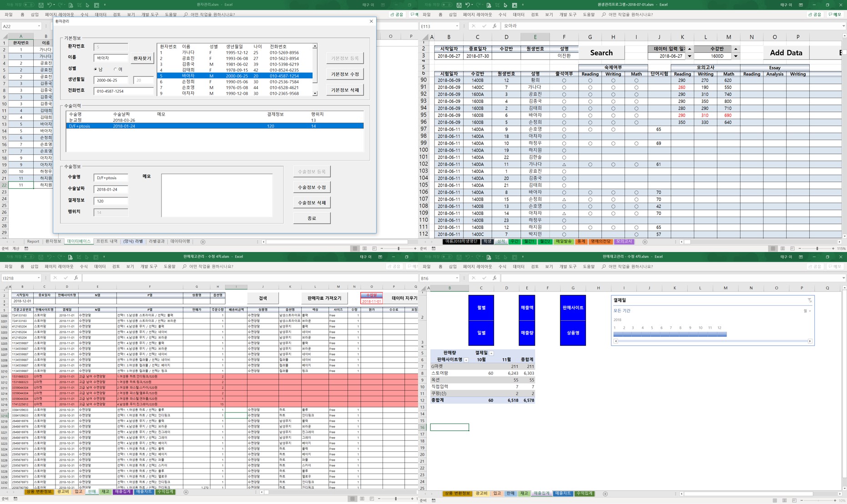847x504 pixels.
Task: Select the 여 gender radio button
Action: (115, 69)
